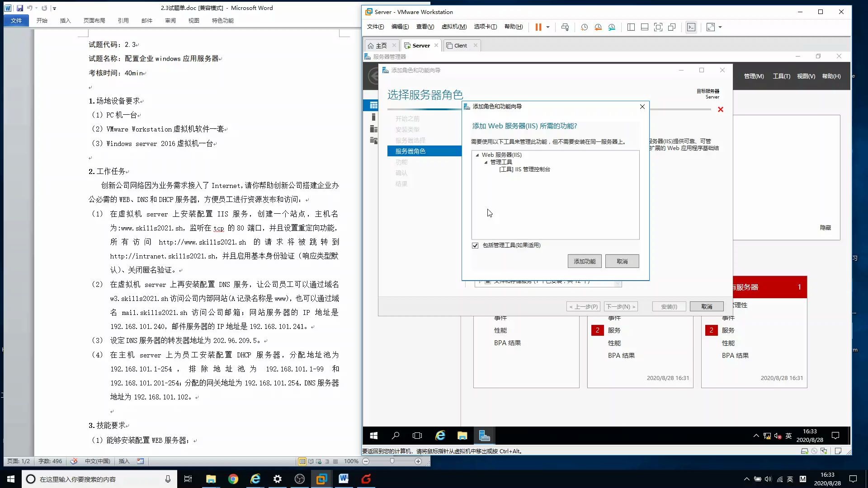868x488 pixels.
Task: Collapse the Web 服务器(IIS) tree node
Action: tap(477, 155)
